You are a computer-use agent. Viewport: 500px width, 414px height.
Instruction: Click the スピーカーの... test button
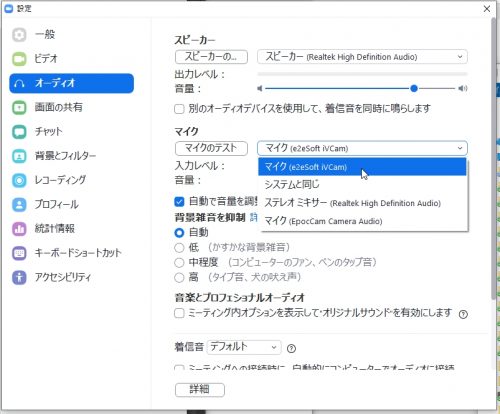point(211,57)
